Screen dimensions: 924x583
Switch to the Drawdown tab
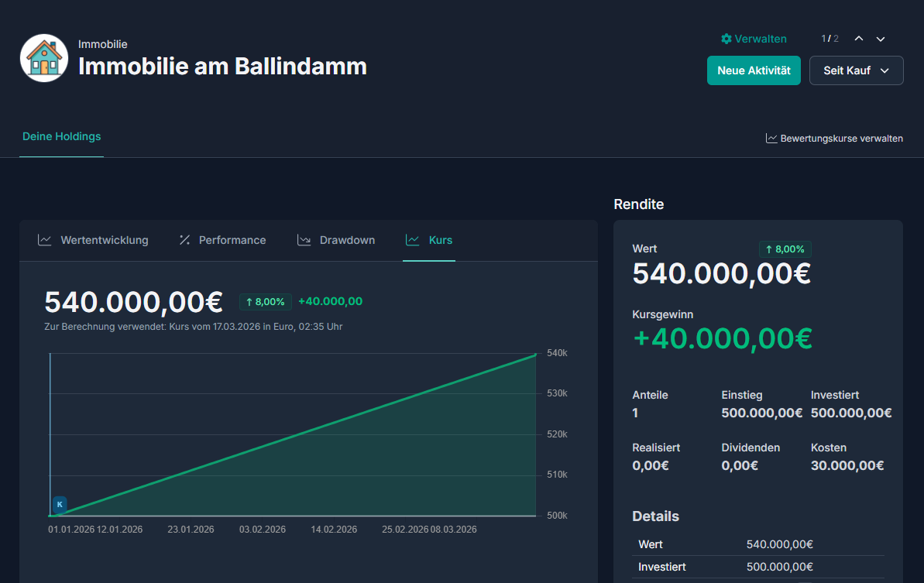[x=347, y=240]
